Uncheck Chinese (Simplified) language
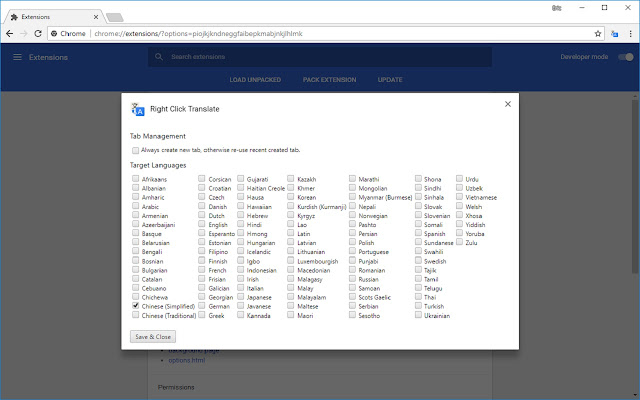 (x=136, y=305)
